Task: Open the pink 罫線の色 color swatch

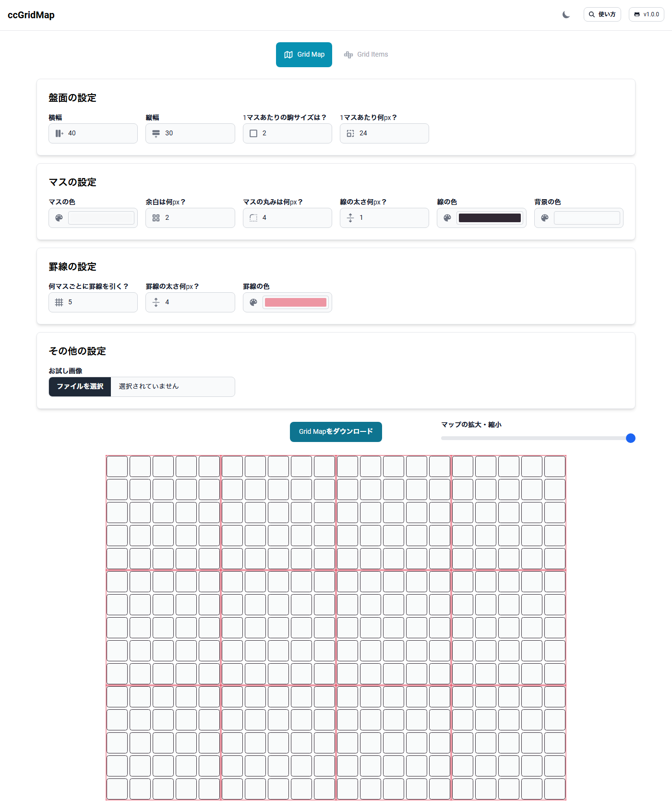Action: click(296, 302)
